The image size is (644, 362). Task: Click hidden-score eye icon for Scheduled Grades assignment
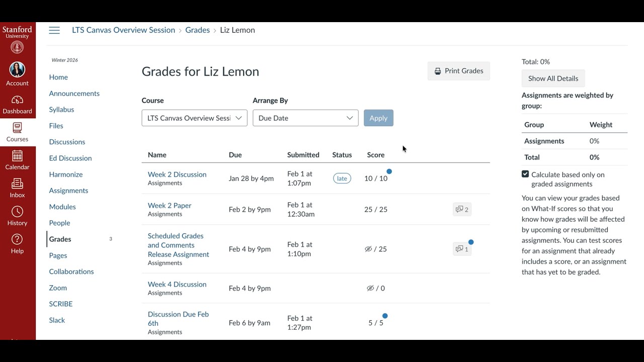pyautogui.click(x=368, y=249)
